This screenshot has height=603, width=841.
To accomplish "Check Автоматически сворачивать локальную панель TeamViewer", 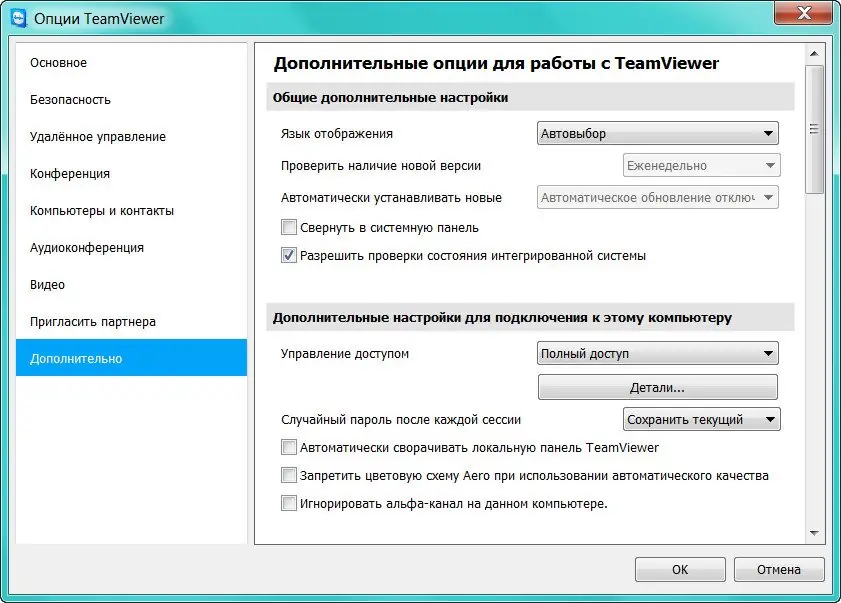I will (x=289, y=447).
